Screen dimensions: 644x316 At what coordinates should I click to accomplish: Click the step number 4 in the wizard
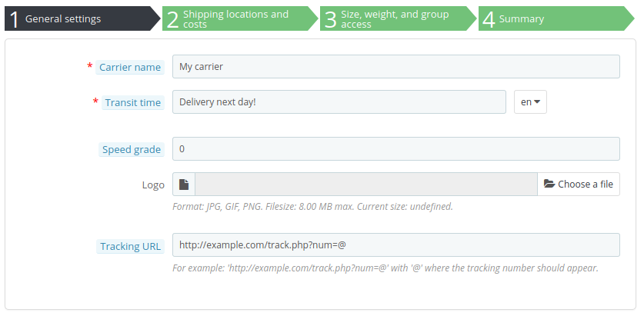[489, 19]
